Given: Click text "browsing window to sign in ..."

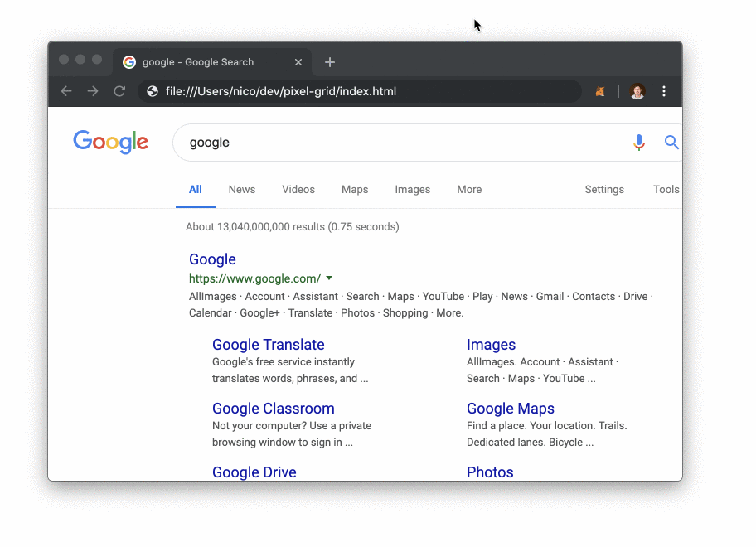Looking at the screenshot, I should click(x=283, y=442).
